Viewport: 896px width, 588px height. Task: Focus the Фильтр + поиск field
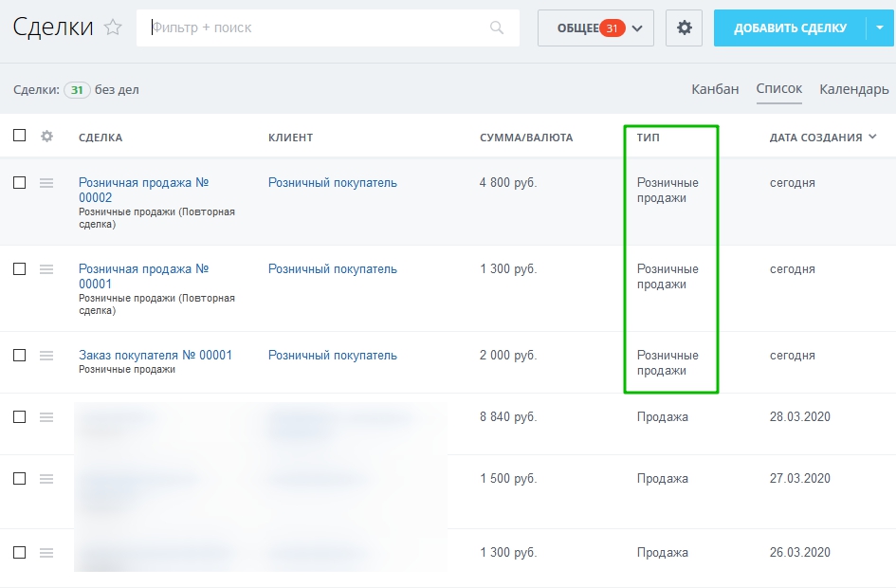(318, 28)
